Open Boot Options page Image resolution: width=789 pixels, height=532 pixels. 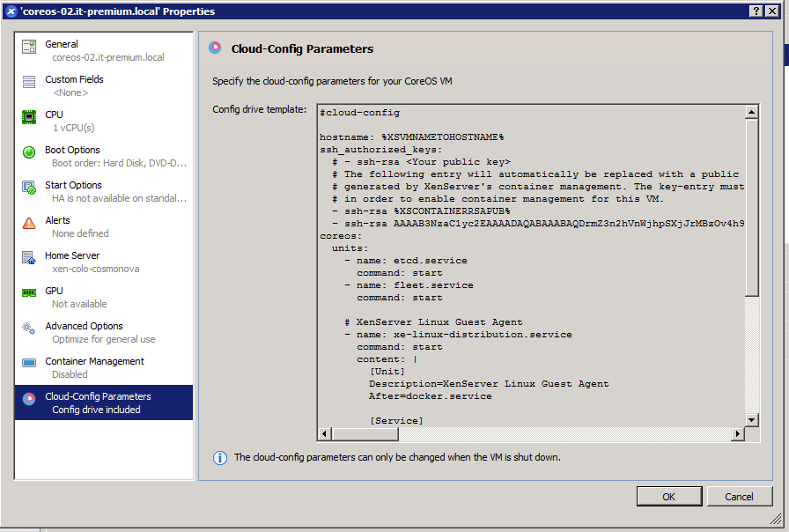pos(104,156)
